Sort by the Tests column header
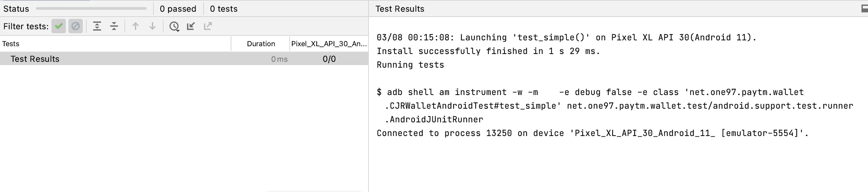 (x=11, y=44)
